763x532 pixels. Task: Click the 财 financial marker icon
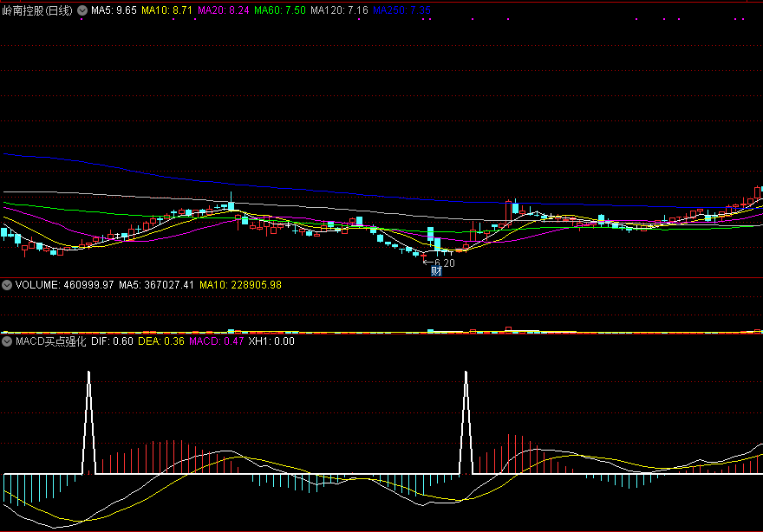[436, 271]
